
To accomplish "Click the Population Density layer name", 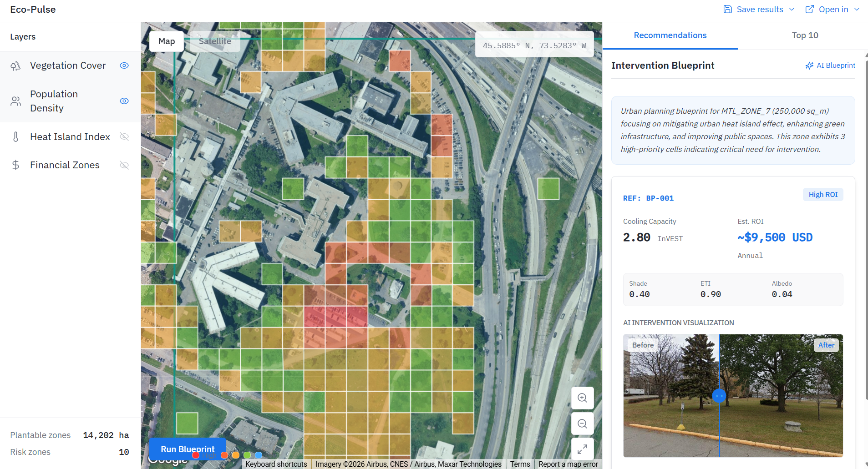I will [x=54, y=101].
